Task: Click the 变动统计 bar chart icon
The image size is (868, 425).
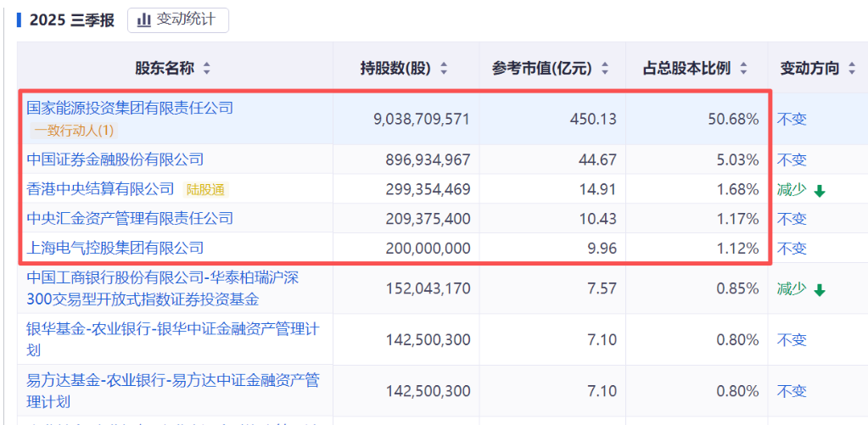Action: coord(144,20)
